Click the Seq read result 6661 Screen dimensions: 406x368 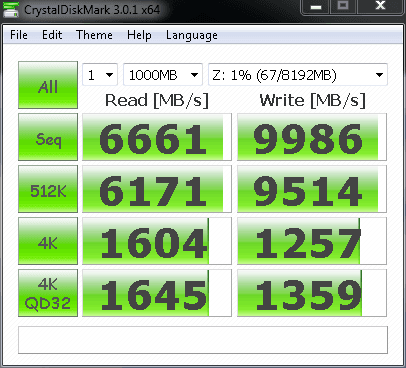(157, 137)
